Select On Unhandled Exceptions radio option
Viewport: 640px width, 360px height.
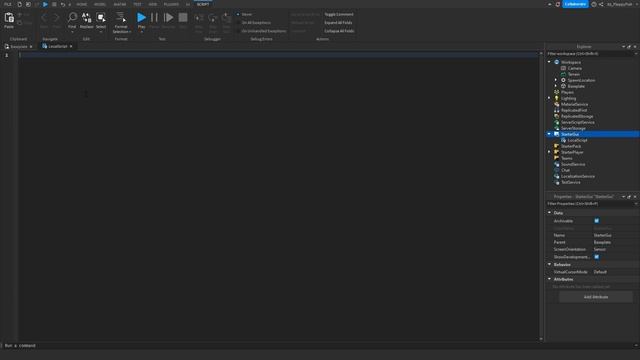pos(238,31)
